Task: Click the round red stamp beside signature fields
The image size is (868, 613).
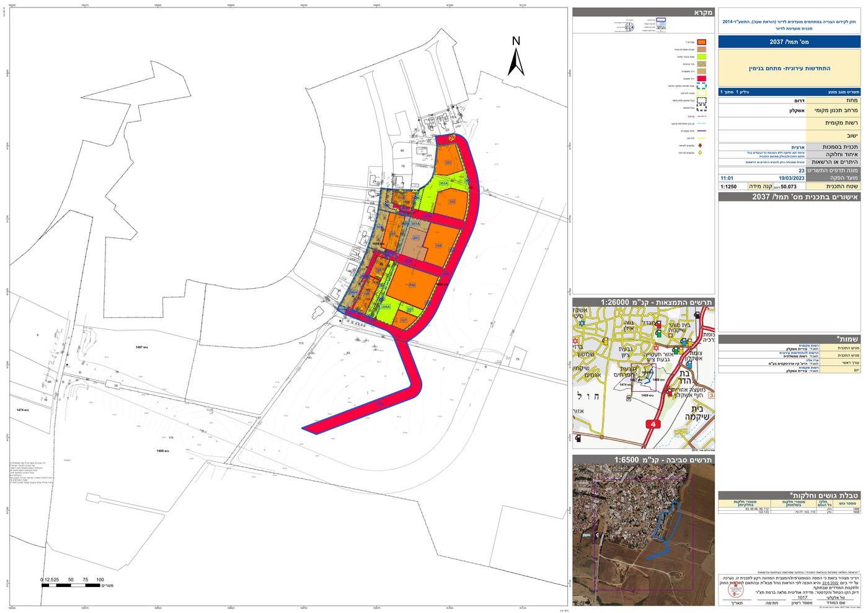Action: pos(736,589)
